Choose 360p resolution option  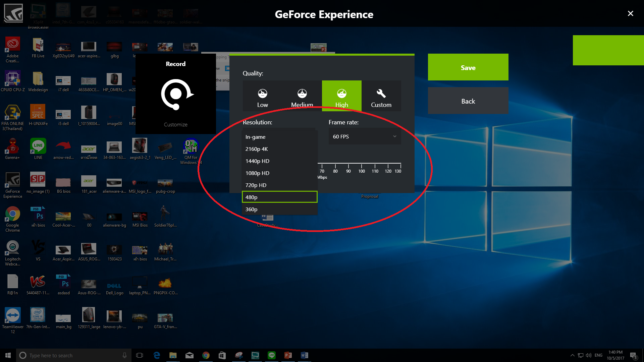[279, 209]
